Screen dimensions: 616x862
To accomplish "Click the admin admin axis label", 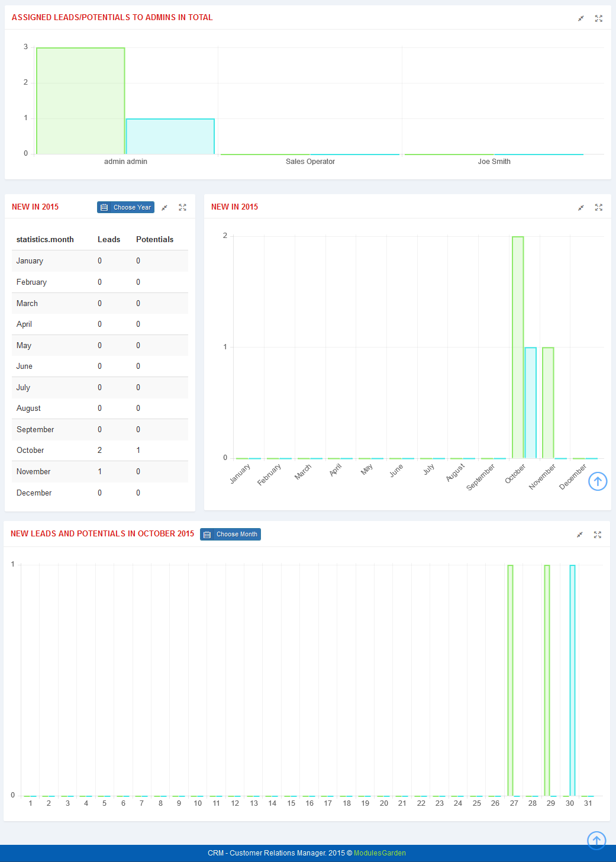I will 125,162.
